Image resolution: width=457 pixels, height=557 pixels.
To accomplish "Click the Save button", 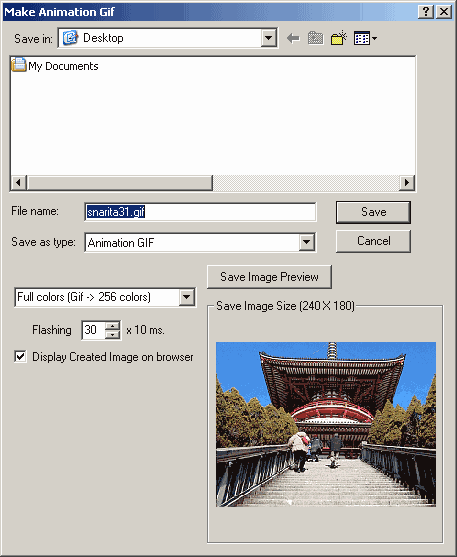I will pyautogui.click(x=373, y=212).
